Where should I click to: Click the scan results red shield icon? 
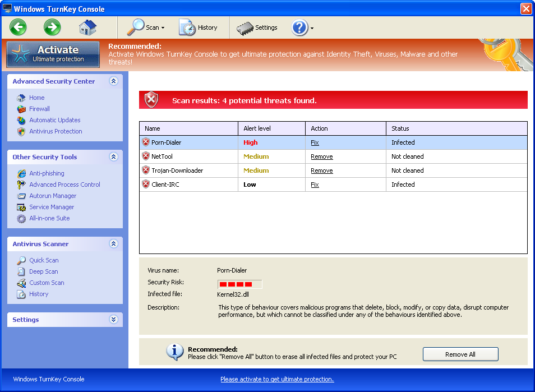coord(151,100)
